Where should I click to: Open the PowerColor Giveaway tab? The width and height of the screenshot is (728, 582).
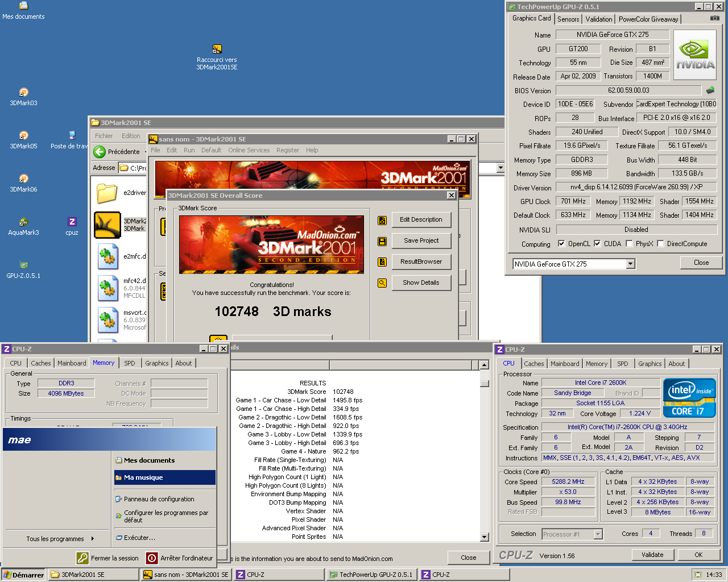coord(648,19)
